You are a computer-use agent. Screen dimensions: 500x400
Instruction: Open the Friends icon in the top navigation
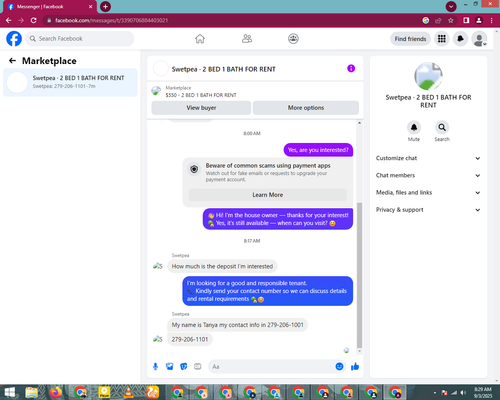tap(247, 39)
